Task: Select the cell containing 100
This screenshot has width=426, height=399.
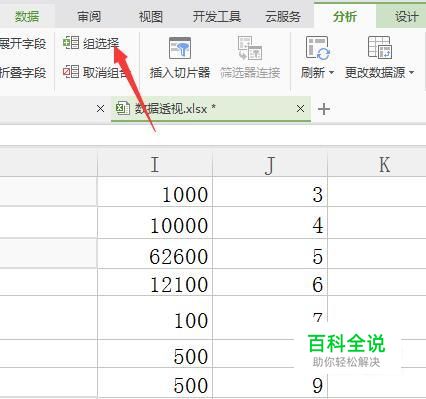Action: [x=155, y=318]
